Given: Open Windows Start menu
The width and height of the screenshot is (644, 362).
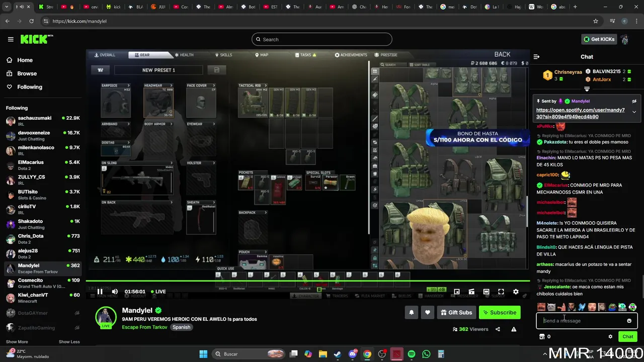Looking at the screenshot, I should click(203, 354).
